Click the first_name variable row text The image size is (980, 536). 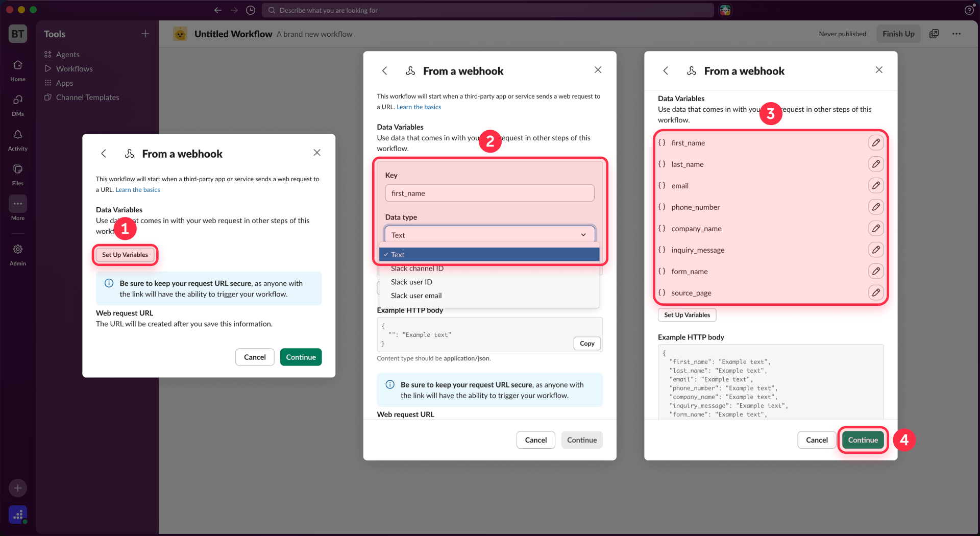[688, 143]
